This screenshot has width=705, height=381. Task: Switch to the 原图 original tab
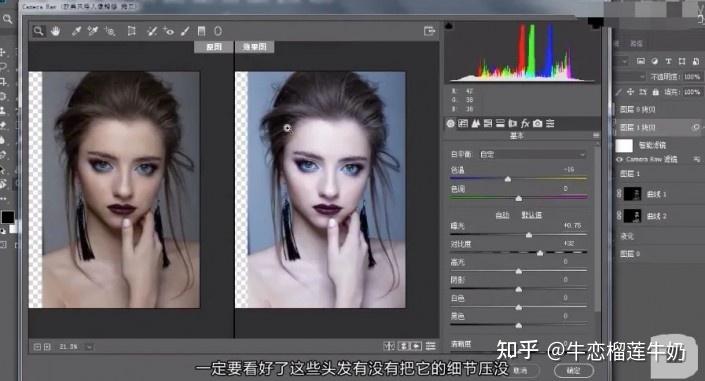(x=214, y=47)
